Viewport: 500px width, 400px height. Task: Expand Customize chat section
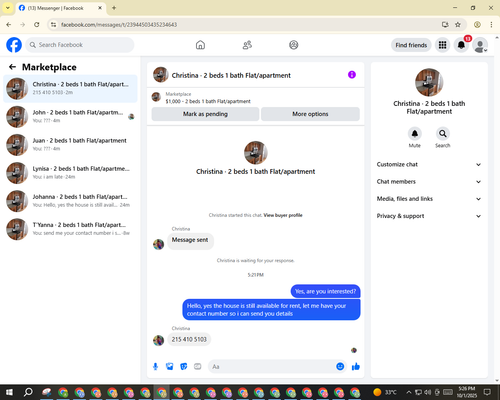[x=429, y=164]
